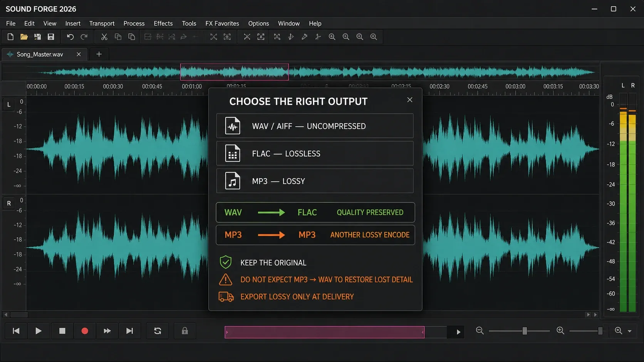Click the waveform file icon beside WAV / AIFF
The height and width of the screenshot is (362, 644).
click(233, 126)
